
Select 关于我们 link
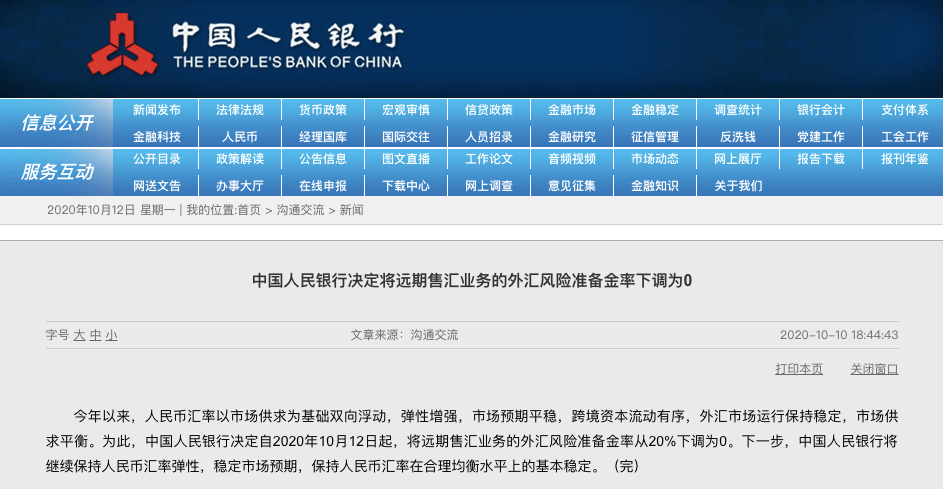pos(738,185)
